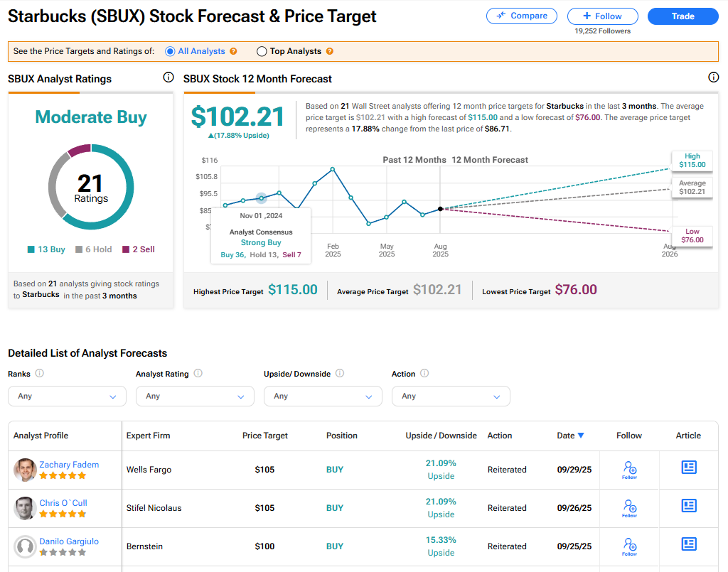This screenshot has width=728, height=572.
Task: Click the Price Target column header
Action: click(264, 436)
